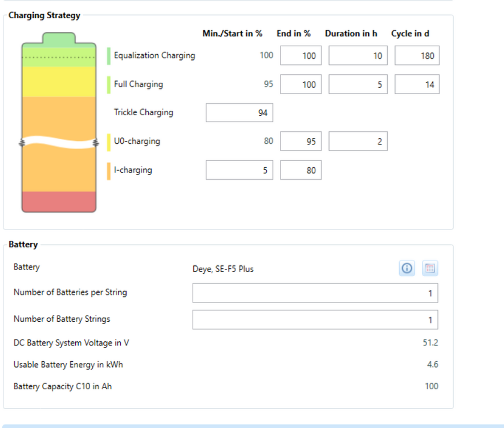Open battery database selection table icon
Viewport: 504px width, 428px height.
tap(430, 268)
